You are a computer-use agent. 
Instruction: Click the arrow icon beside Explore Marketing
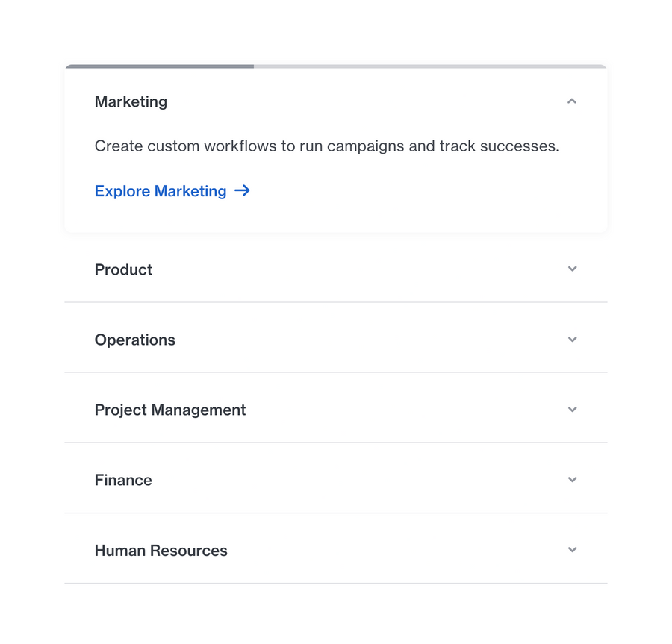pyautogui.click(x=242, y=191)
